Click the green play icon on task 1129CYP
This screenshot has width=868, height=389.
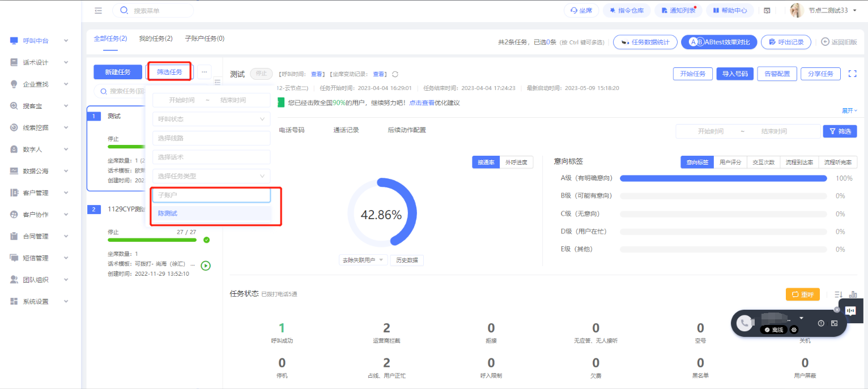point(206,265)
